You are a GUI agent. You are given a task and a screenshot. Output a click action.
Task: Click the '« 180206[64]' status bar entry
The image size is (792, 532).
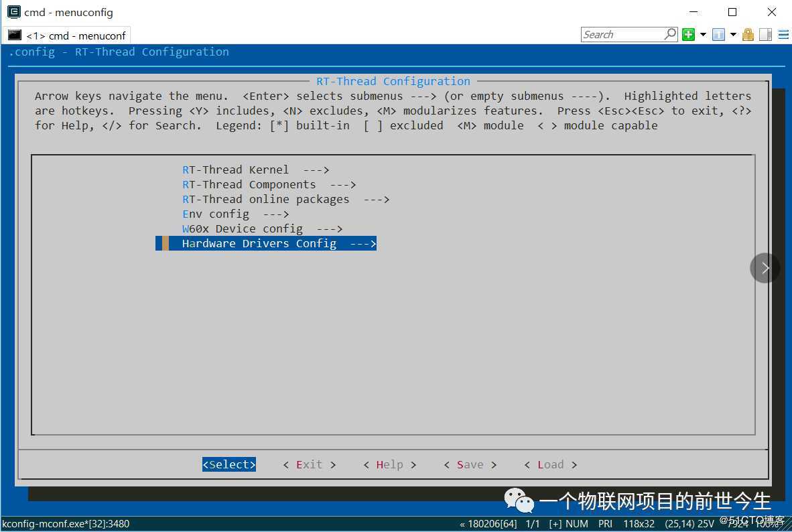click(x=488, y=524)
